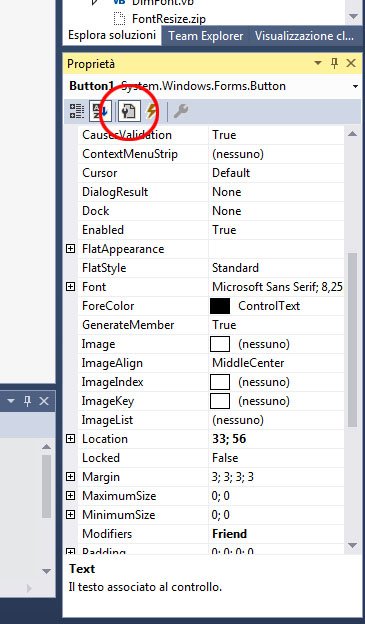Select the Dock property
The height and width of the screenshot is (624, 365).
(x=96, y=211)
